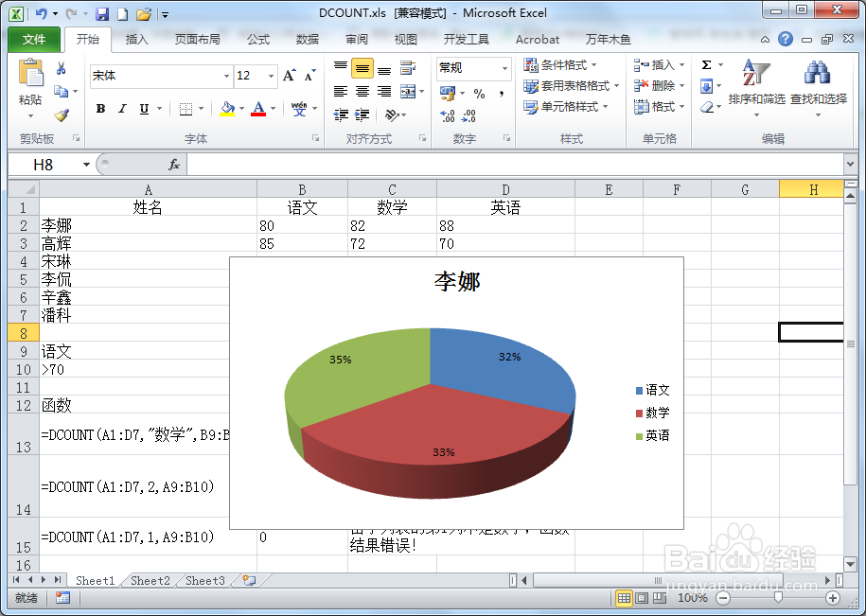Open font size dropdown 12
The height and width of the screenshot is (616, 866).
click(272, 76)
